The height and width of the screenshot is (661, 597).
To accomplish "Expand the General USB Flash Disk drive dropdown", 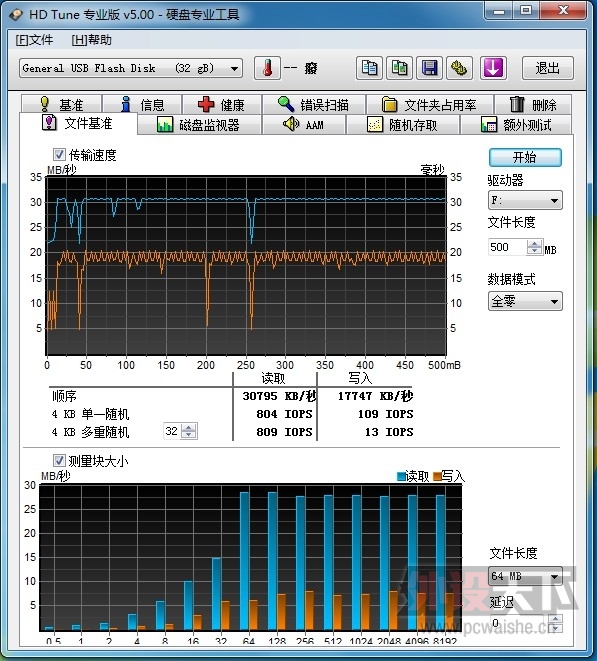I will tap(131, 68).
